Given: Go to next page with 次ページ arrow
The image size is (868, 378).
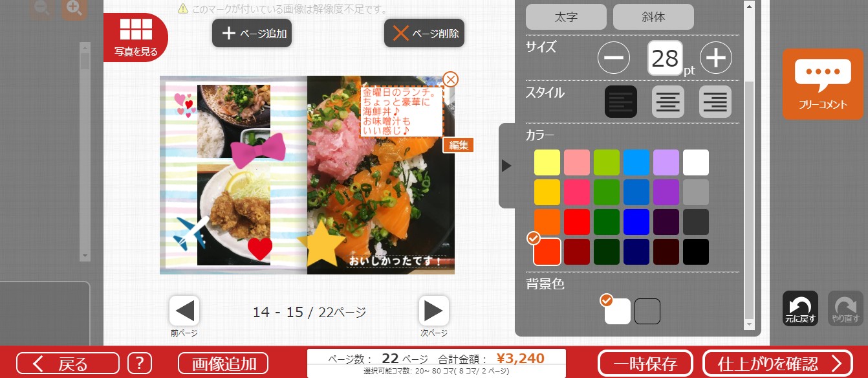Looking at the screenshot, I should click(x=433, y=311).
